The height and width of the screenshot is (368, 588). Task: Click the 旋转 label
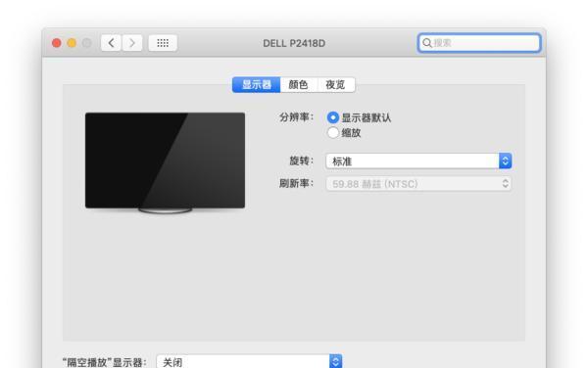click(x=301, y=161)
